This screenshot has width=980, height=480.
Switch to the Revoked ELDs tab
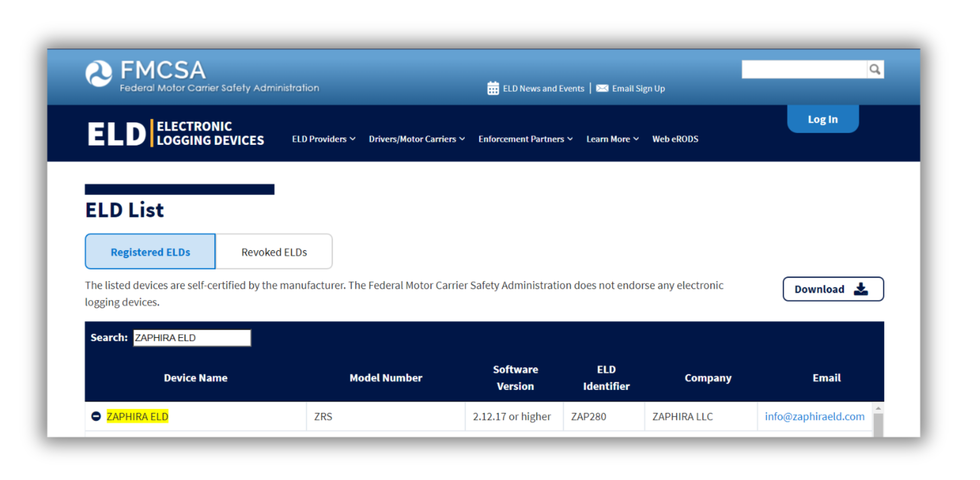(274, 252)
